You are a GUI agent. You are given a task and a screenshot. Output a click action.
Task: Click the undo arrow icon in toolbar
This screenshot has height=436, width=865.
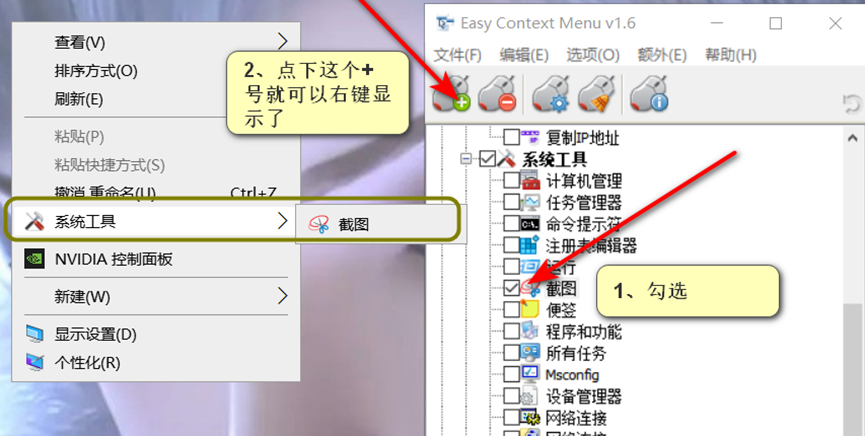coord(852,104)
